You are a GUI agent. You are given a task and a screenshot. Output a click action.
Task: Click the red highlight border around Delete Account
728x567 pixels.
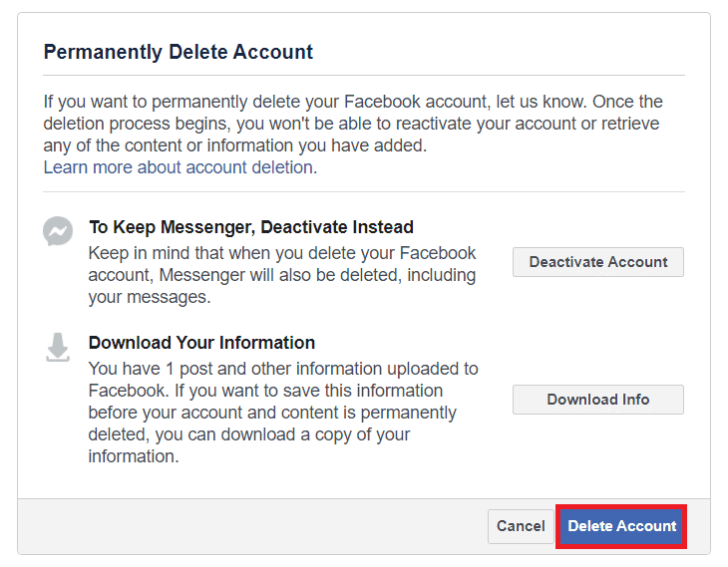click(621, 506)
